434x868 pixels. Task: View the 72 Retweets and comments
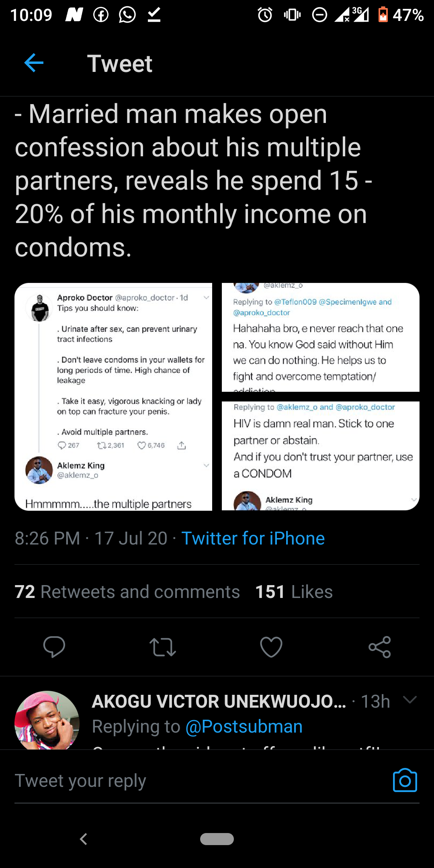tap(127, 592)
